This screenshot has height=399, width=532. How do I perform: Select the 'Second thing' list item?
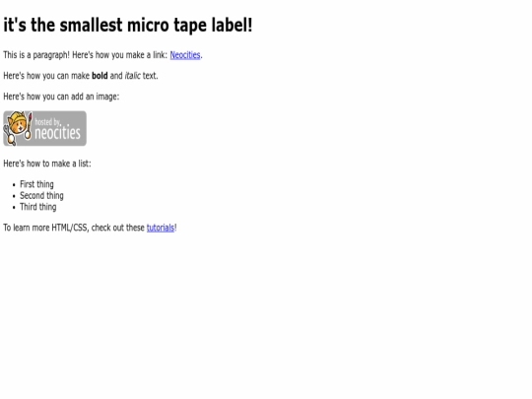[x=41, y=196]
